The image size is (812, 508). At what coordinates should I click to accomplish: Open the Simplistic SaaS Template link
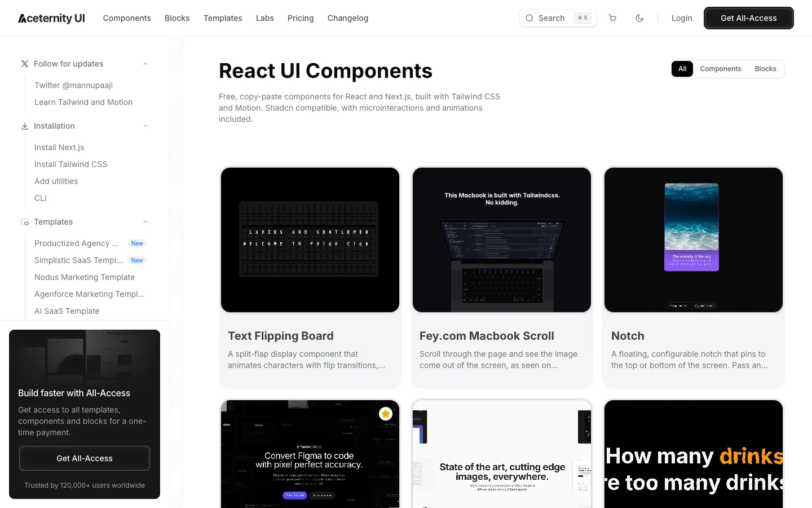click(x=78, y=260)
